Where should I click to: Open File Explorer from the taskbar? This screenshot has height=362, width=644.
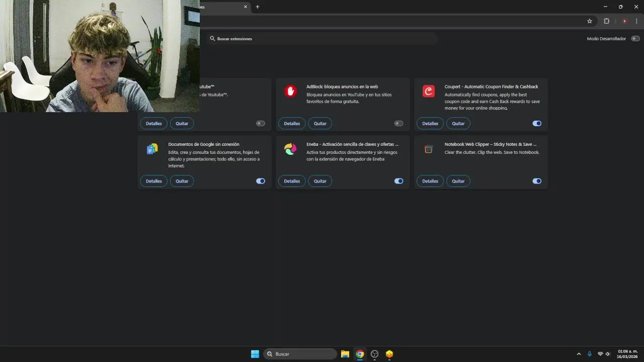click(x=345, y=354)
